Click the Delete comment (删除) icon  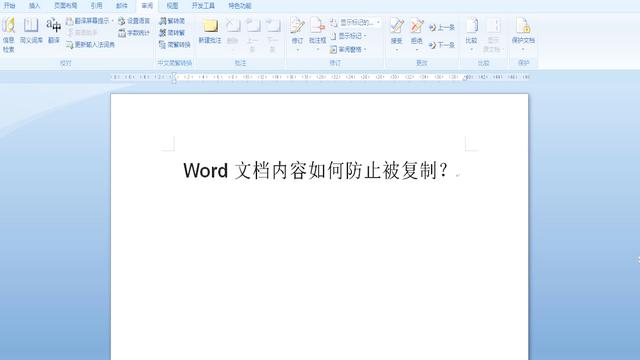[x=233, y=26]
